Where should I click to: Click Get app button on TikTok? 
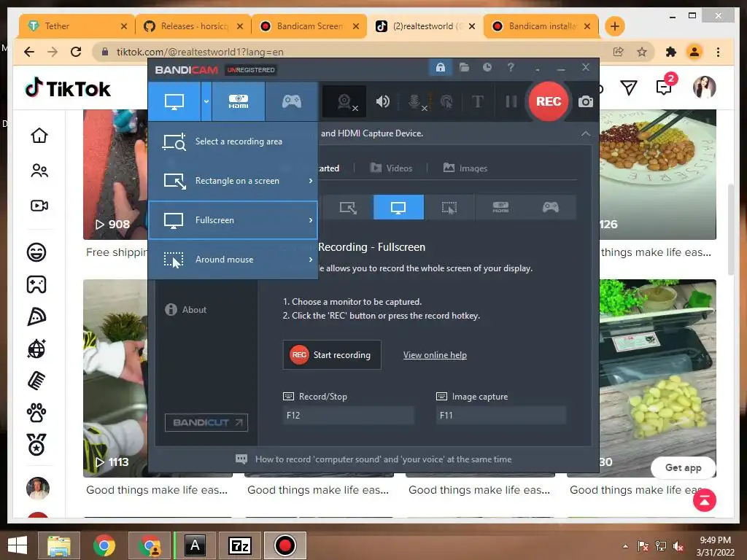[683, 467]
